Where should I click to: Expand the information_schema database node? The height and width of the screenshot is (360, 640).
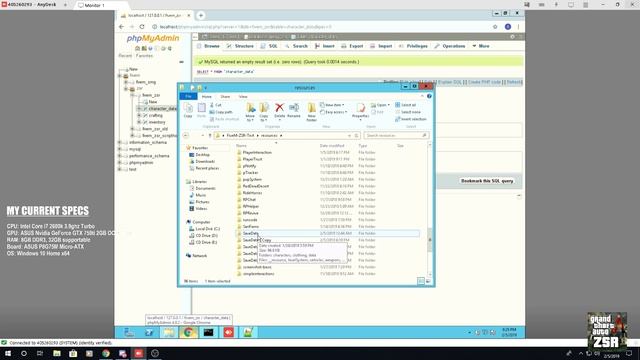tap(120, 142)
